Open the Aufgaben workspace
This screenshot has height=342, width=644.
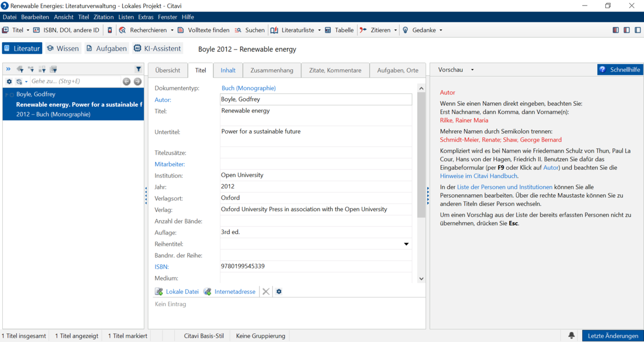[107, 48]
